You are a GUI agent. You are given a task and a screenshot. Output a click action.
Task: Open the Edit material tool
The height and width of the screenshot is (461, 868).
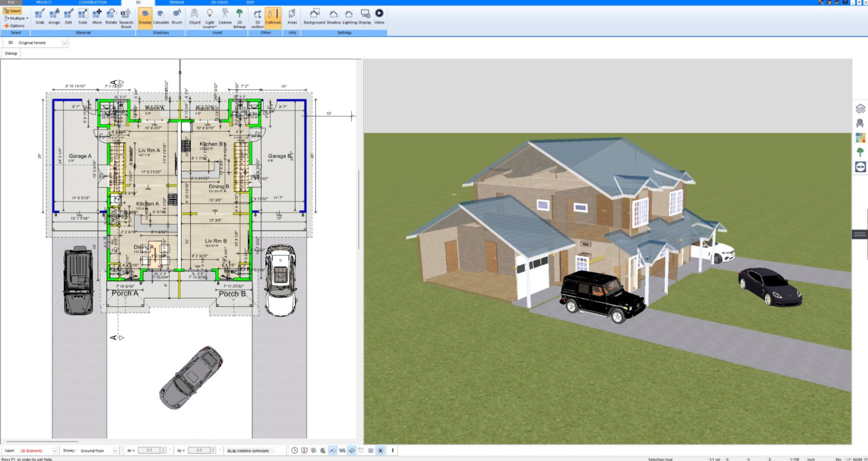pyautogui.click(x=69, y=17)
